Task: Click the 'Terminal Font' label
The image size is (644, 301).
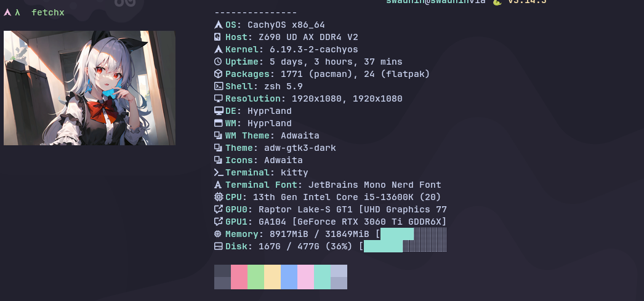Action: [261, 185]
